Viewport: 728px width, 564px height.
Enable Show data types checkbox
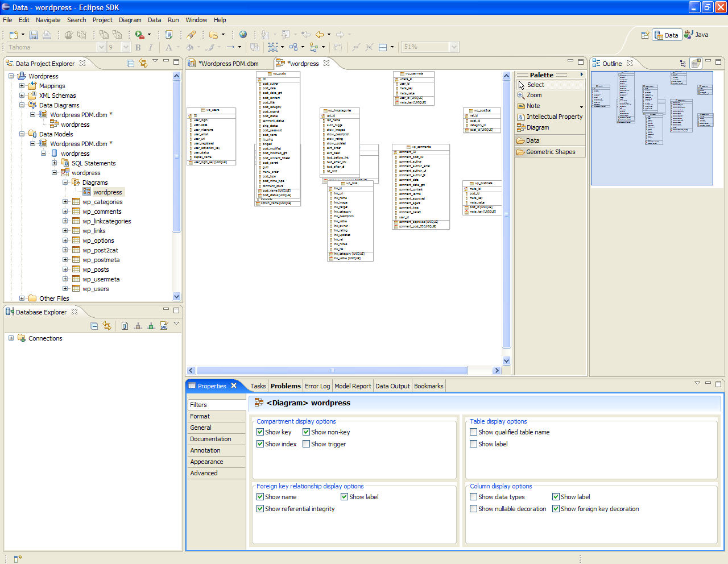click(474, 497)
